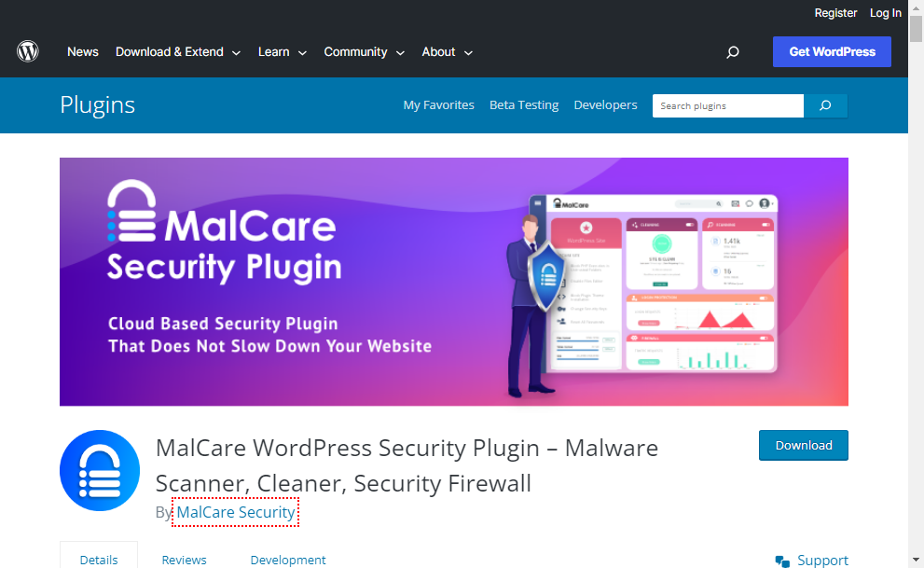Expand the About dropdown menu
The width and height of the screenshot is (924, 568).
click(448, 52)
